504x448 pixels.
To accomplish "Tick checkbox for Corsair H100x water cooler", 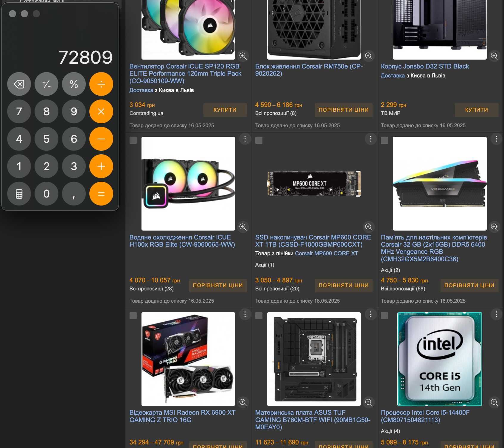I will pyautogui.click(x=133, y=140).
